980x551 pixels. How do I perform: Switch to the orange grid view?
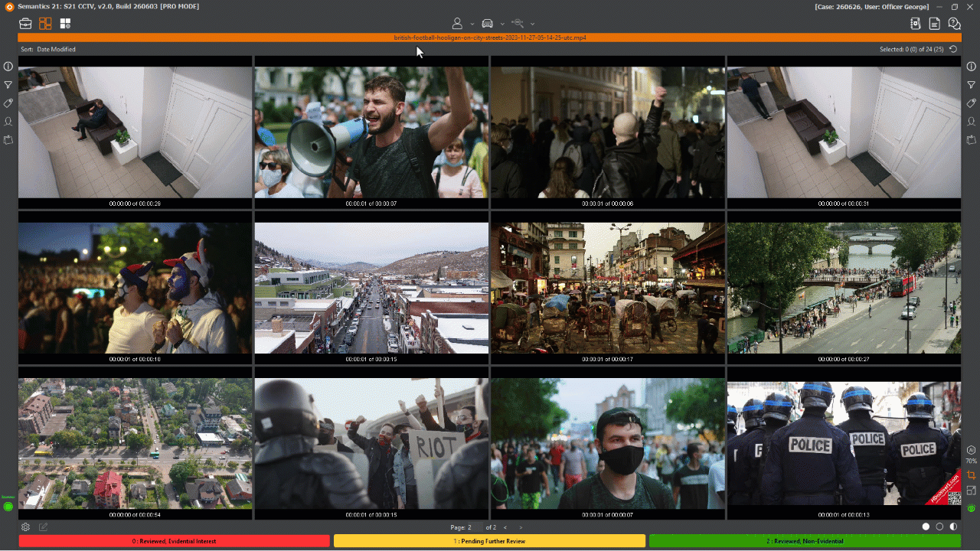(x=45, y=24)
